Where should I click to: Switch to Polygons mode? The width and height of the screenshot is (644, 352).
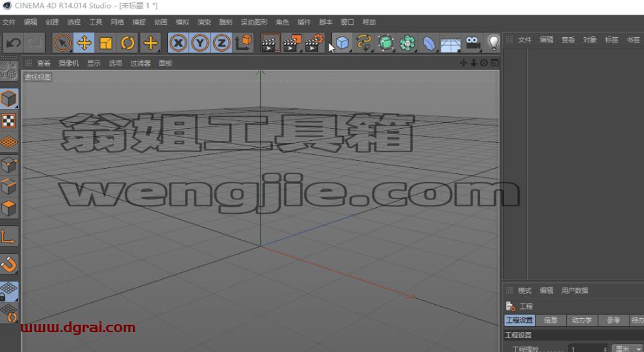[9, 209]
